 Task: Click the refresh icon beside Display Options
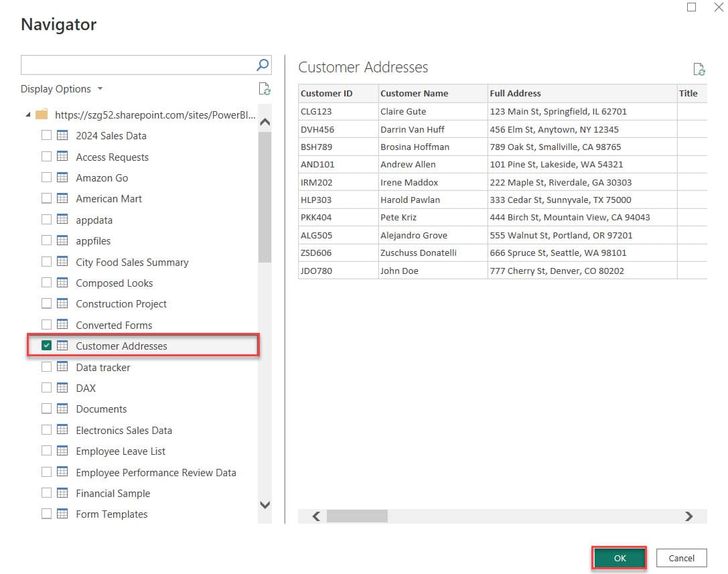pyautogui.click(x=265, y=88)
